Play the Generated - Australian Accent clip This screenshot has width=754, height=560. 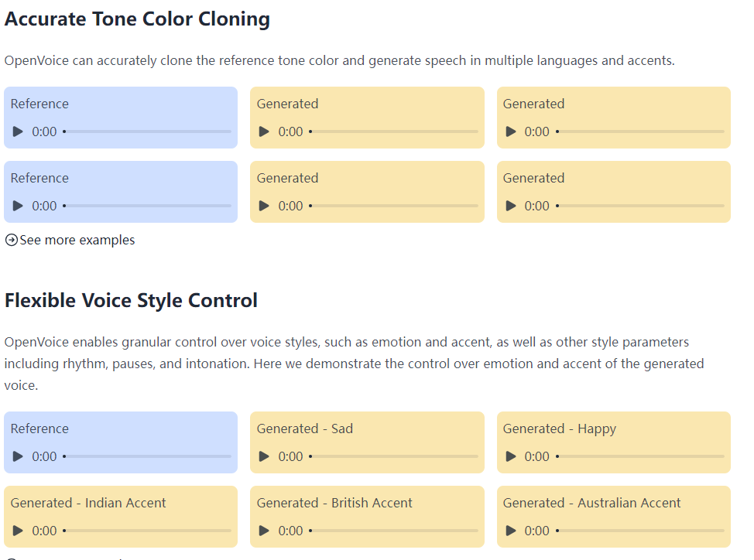tap(510, 531)
